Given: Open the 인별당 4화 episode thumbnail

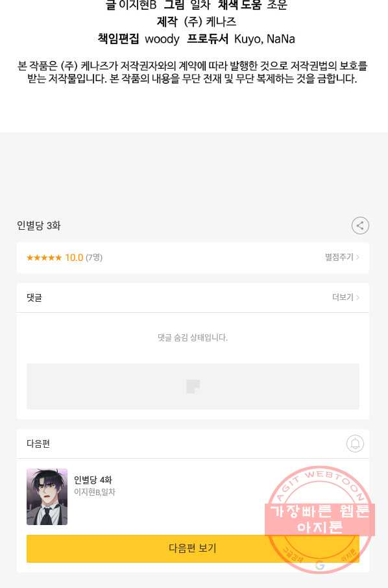Looking at the screenshot, I should pyautogui.click(x=47, y=496).
